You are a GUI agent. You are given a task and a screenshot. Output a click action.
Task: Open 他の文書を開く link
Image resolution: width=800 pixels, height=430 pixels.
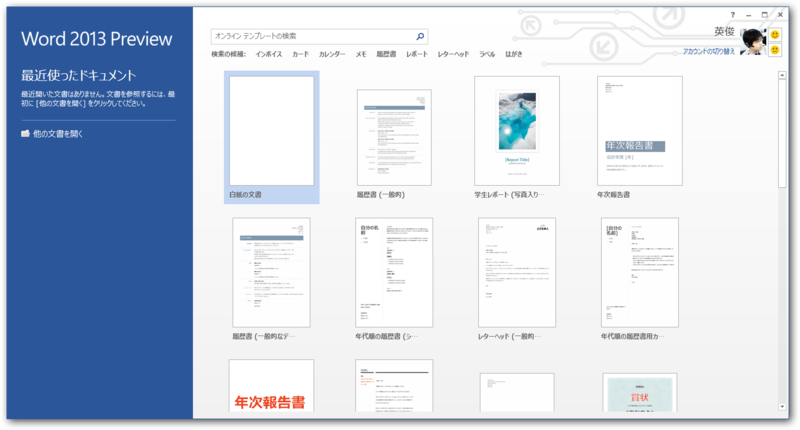coord(58,134)
